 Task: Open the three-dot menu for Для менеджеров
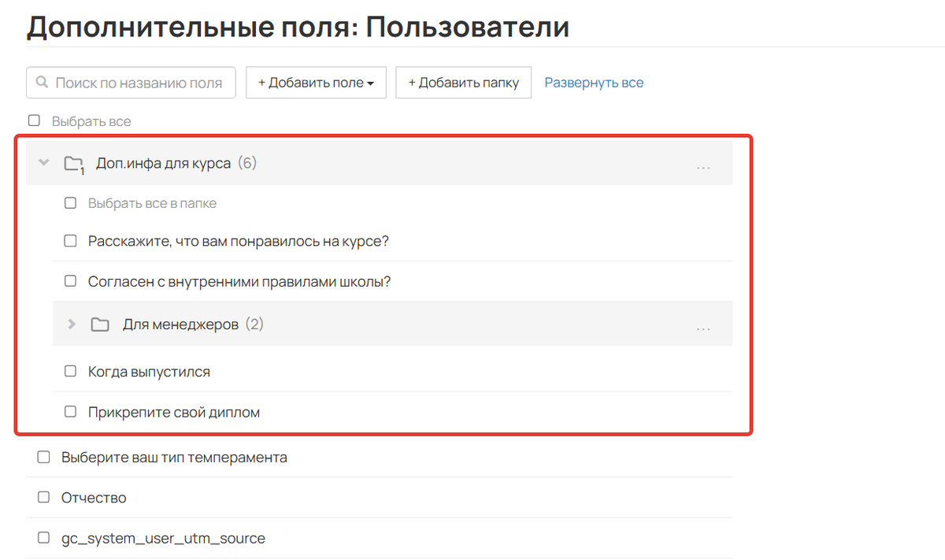[703, 328]
